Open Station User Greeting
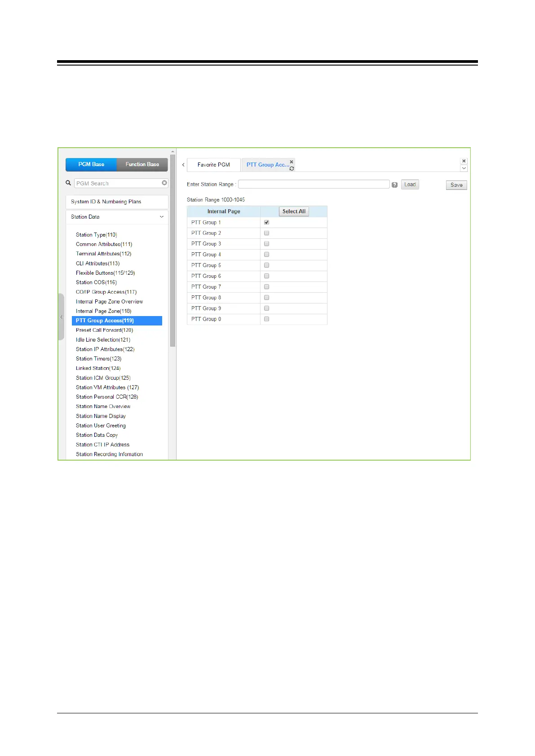 [101, 426]
